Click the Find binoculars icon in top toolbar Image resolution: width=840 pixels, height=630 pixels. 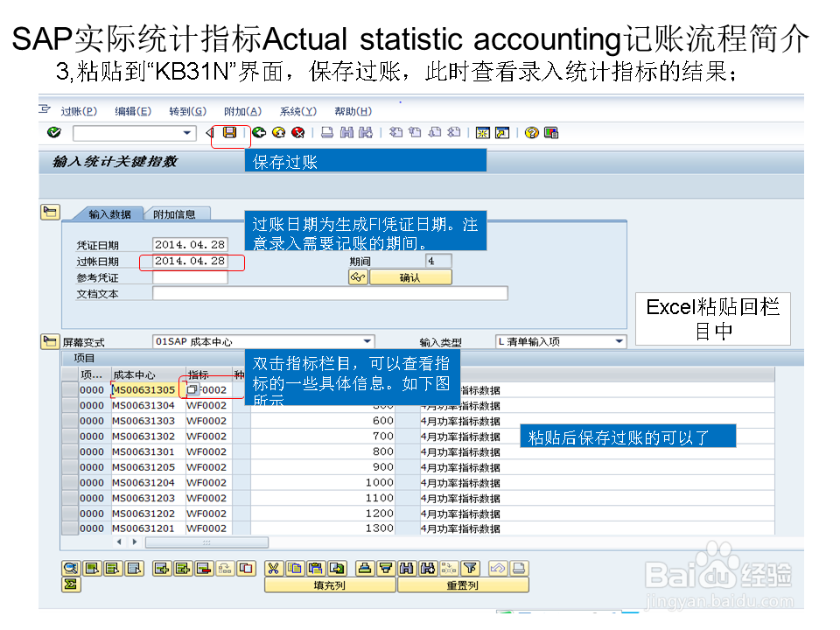pos(346,132)
